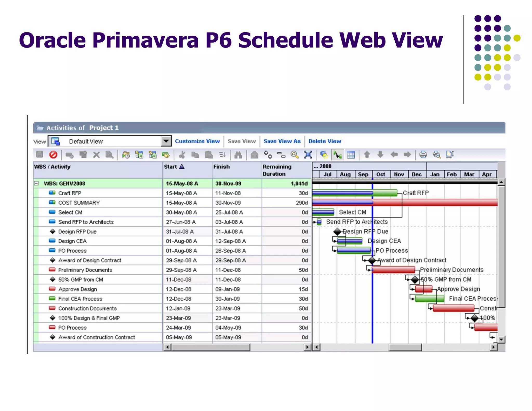Click the Final CEA Process green bar

pos(430,299)
